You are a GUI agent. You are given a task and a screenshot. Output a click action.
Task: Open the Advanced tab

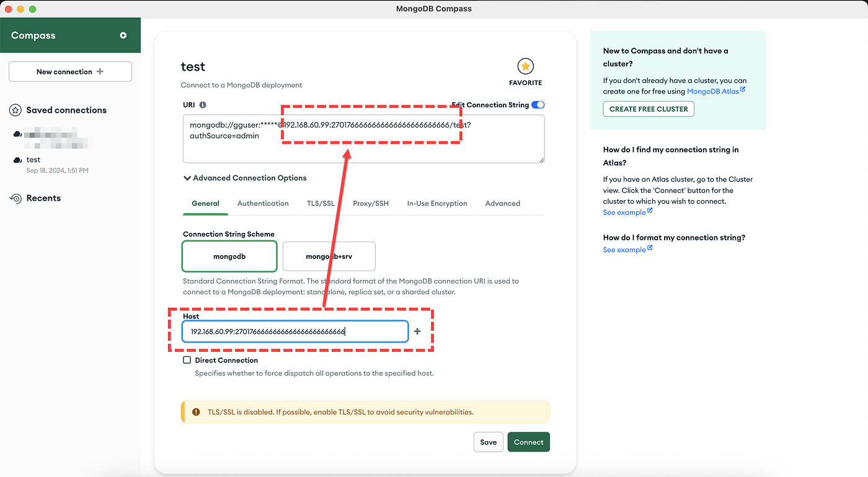pyautogui.click(x=503, y=203)
